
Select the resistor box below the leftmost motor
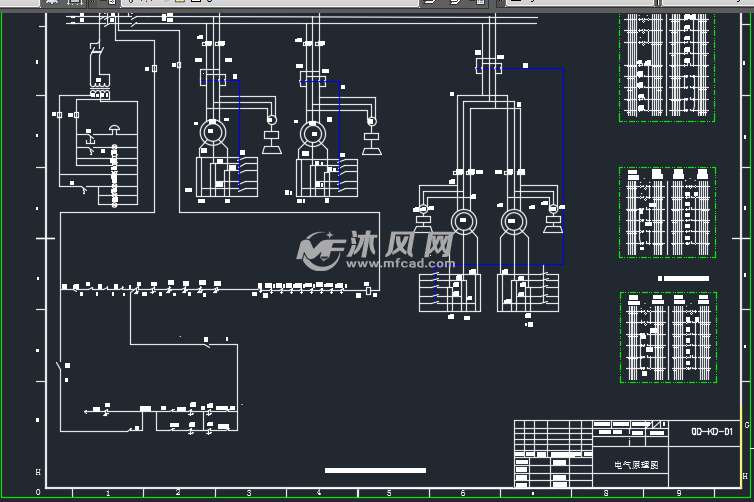click(x=227, y=177)
